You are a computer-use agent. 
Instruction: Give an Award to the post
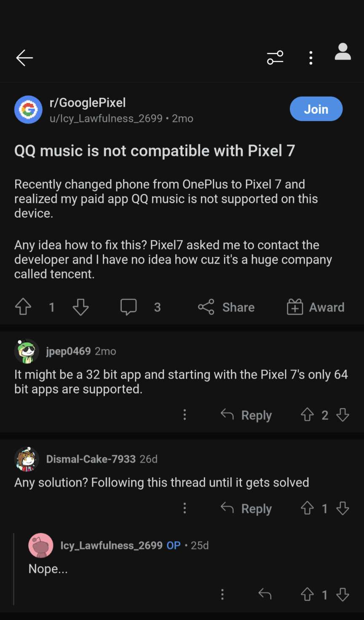(x=316, y=307)
